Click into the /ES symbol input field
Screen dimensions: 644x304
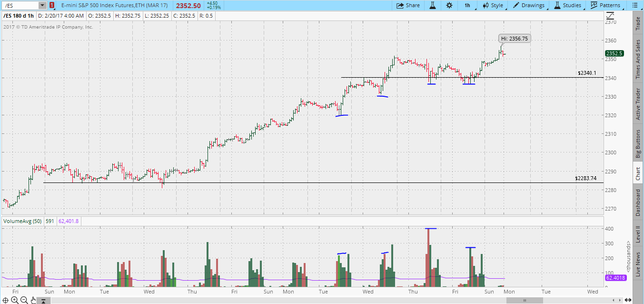point(19,5)
